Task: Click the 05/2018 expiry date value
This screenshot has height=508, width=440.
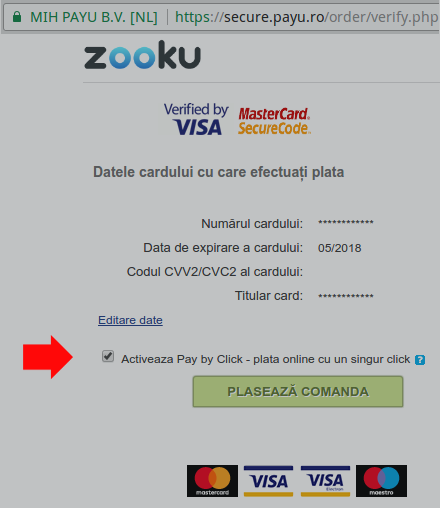Action: coord(339,248)
